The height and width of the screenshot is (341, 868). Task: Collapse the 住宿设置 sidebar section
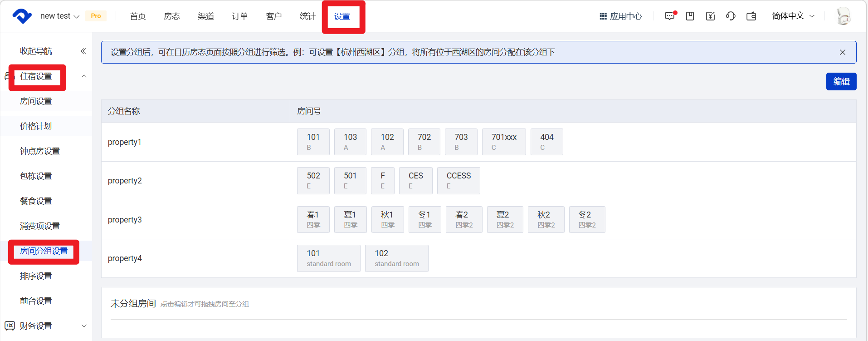[84, 76]
